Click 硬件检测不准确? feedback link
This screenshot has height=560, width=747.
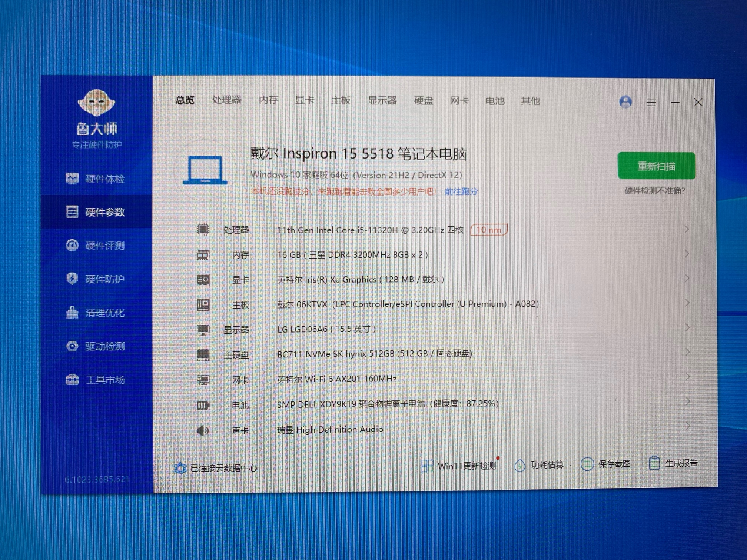(655, 191)
